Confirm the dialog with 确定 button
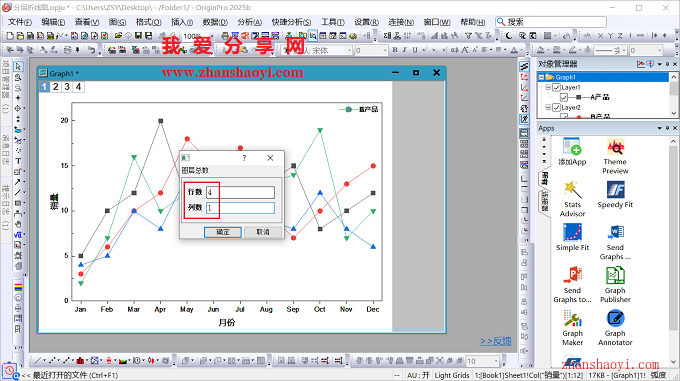The image size is (680, 381). point(223,232)
